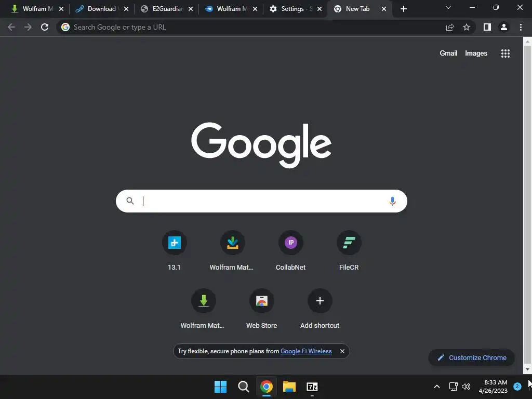Click the Google logo
This screenshot has width=532, height=399.
point(261,145)
